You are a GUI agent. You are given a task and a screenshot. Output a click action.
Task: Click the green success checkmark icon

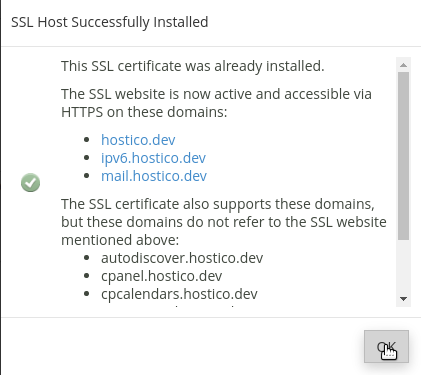coord(30,182)
